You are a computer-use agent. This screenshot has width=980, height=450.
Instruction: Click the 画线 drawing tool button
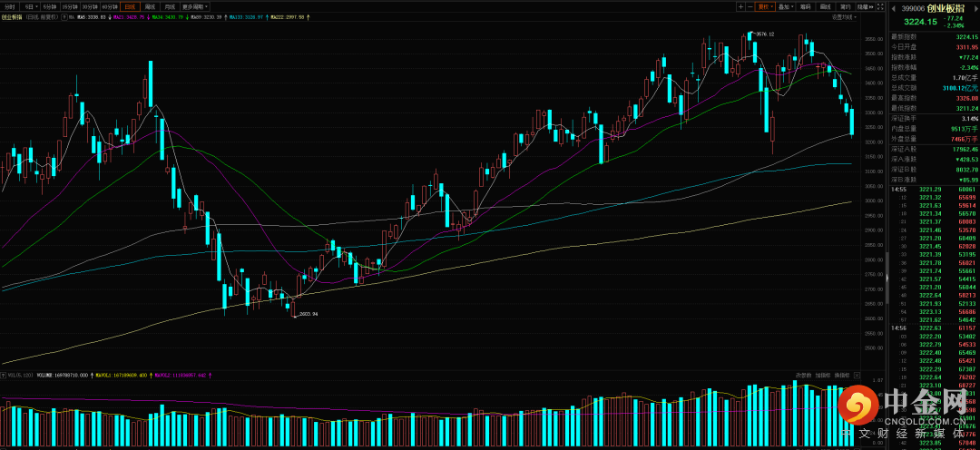[825, 7]
